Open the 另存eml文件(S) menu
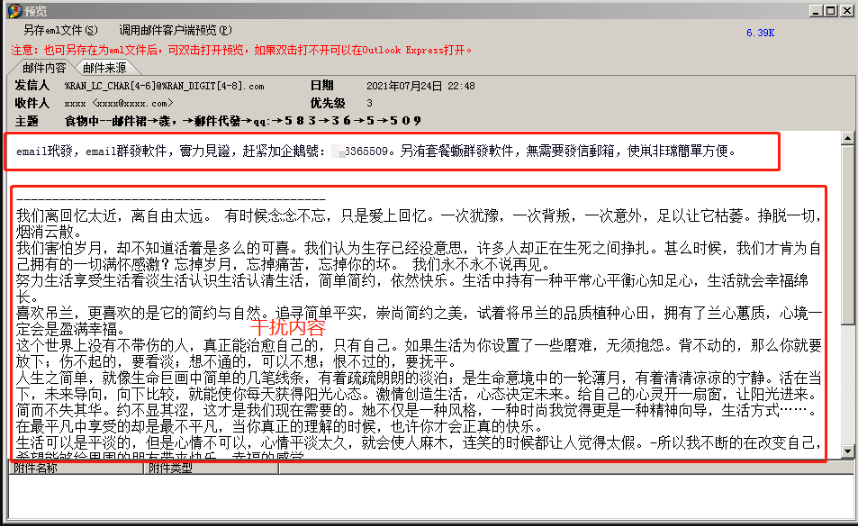 (x=60, y=30)
